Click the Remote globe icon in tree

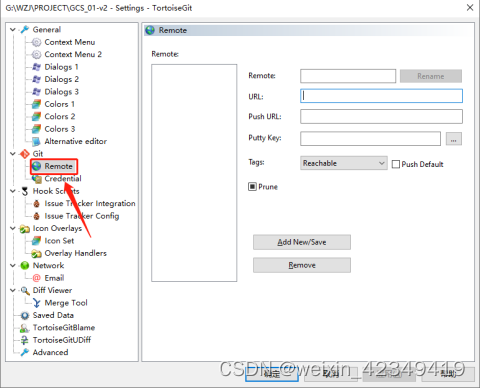pyautogui.click(x=36, y=166)
